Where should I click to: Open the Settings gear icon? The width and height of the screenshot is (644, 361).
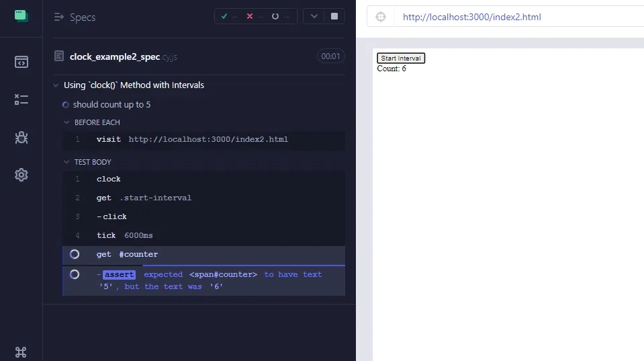[x=21, y=175]
